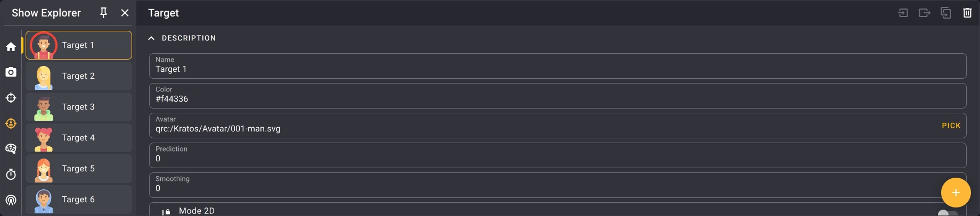The width and height of the screenshot is (980, 216).
Task: Open the camera section in sidebar
Action: pyautogui.click(x=11, y=72)
